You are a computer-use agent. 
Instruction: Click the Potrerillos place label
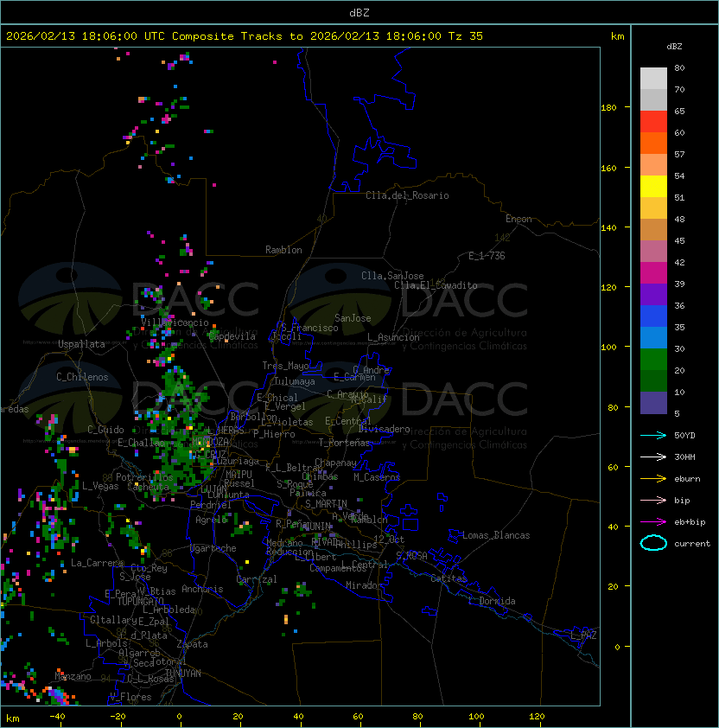[x=144, y=477]
